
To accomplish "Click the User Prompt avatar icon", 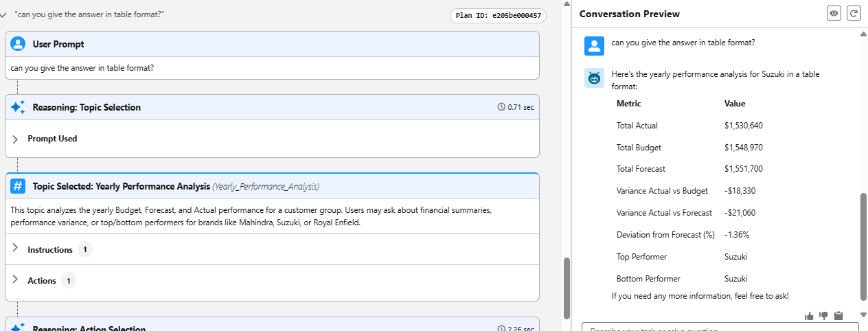I will click(x=19, y=44).
